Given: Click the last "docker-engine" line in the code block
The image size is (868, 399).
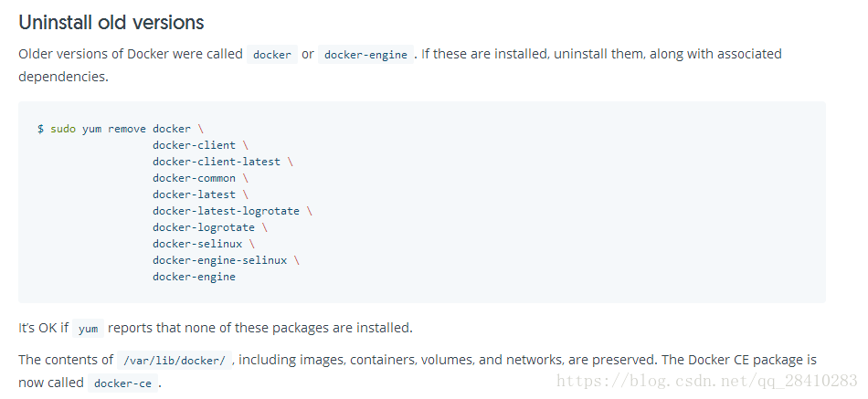Looking at the screenshot, I should (x=194, y=277).
